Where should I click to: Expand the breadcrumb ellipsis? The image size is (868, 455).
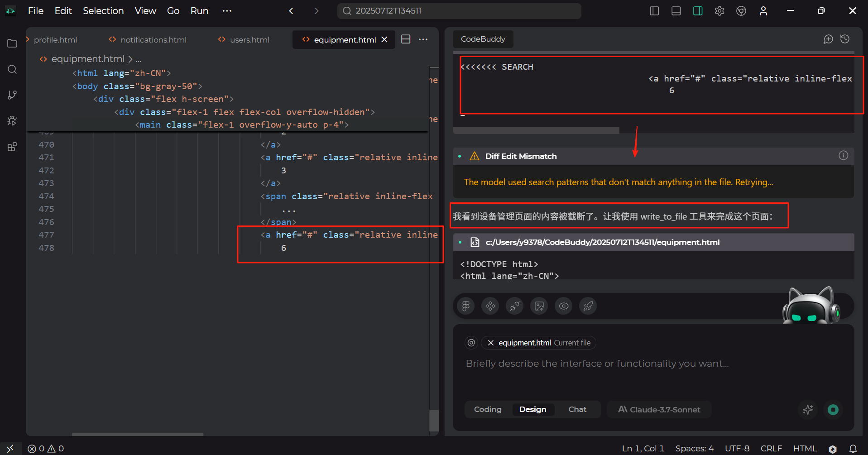[139, 59]
